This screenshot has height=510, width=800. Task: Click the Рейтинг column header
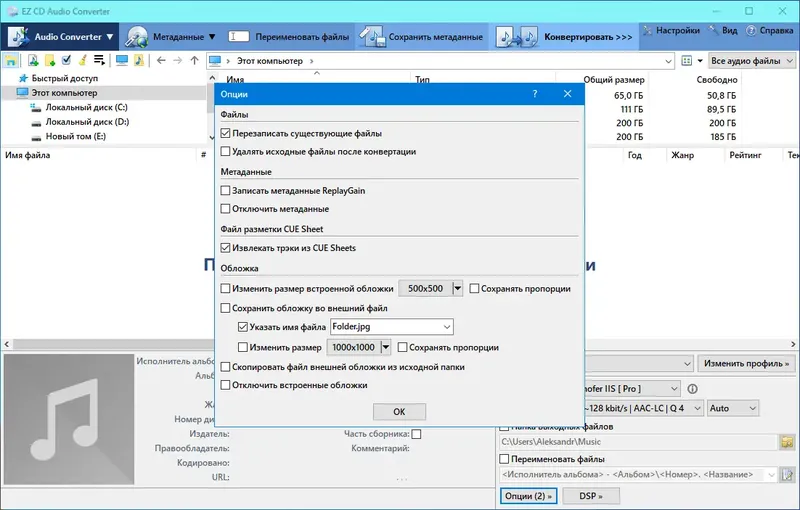745,155
